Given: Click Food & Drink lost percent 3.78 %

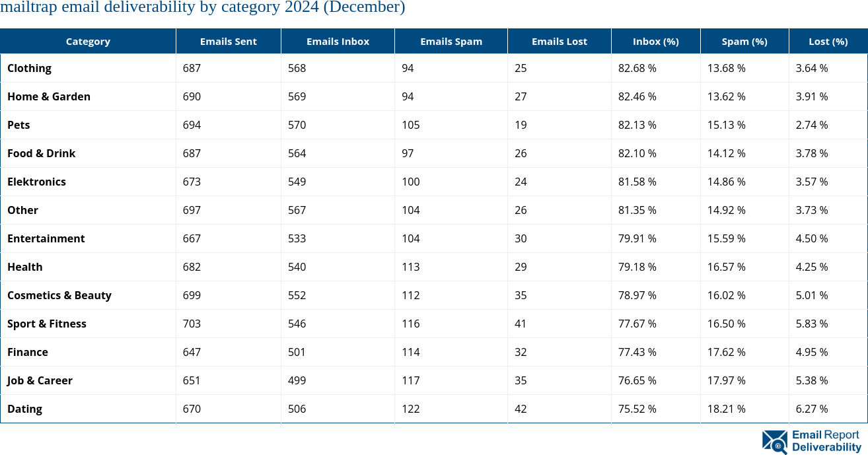Looking at the screenshot, I should (812, 153).
